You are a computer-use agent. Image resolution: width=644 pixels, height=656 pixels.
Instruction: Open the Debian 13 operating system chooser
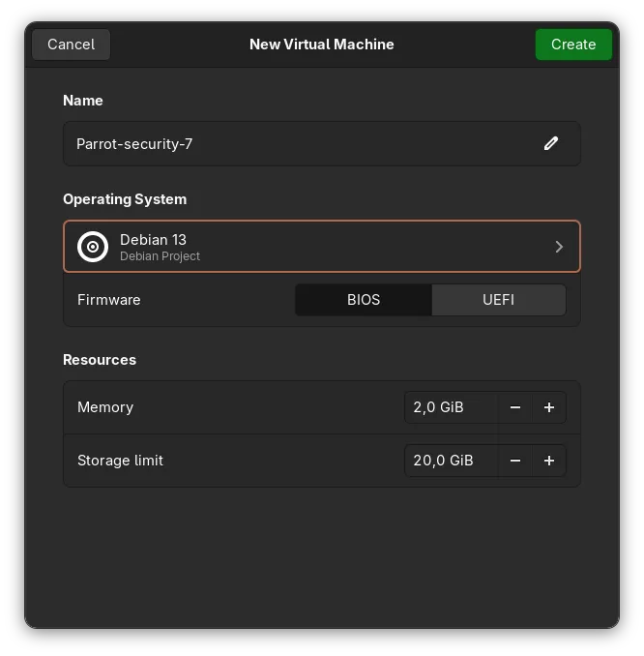tap(322, 247)
